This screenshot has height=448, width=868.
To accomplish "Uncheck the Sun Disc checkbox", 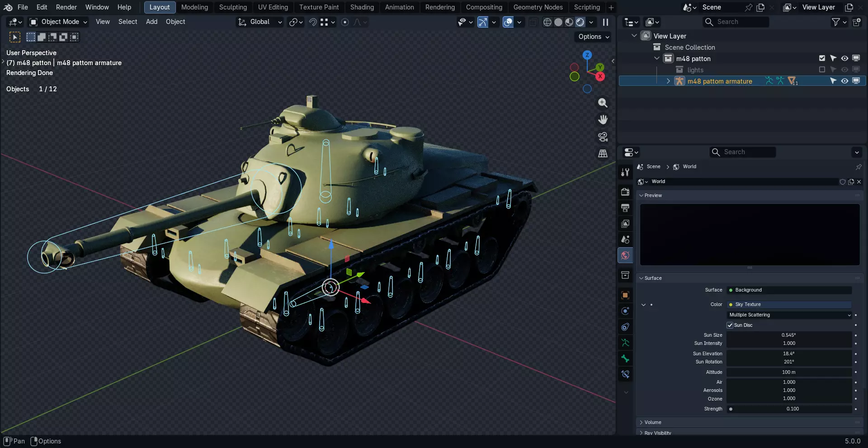I will (730, 325).
